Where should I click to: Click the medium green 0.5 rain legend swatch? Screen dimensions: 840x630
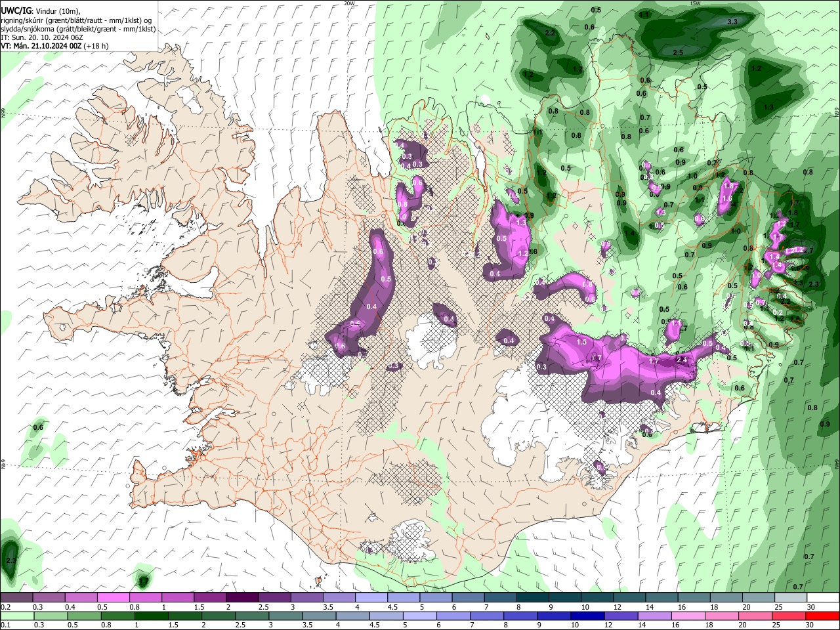84,616
